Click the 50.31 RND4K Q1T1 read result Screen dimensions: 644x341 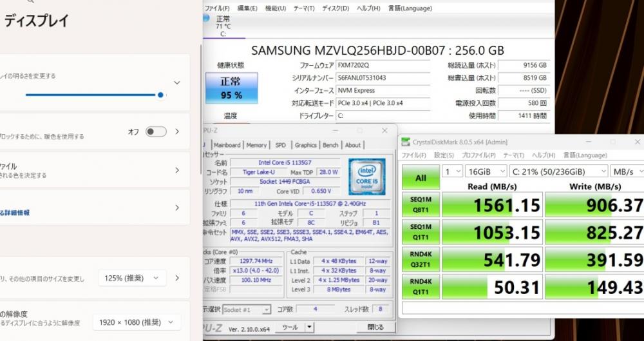(x=492, y=287)
